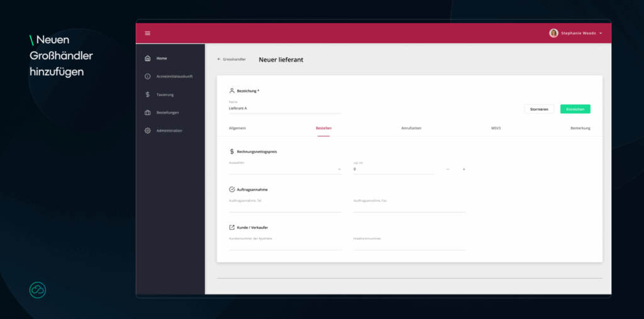Click the Arzneimittelauskunft info icon

click(x=148, y=77)
